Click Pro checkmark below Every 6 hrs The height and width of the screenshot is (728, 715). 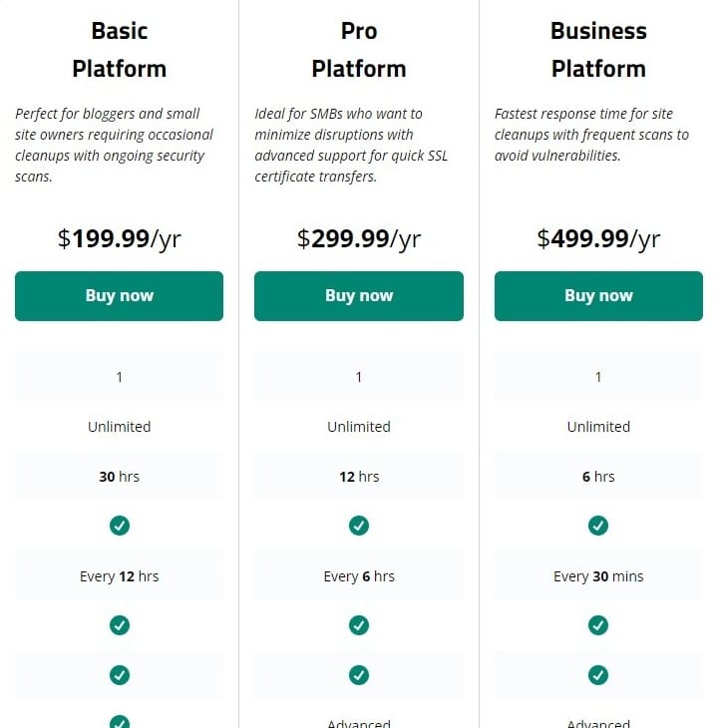click(359, 625)
